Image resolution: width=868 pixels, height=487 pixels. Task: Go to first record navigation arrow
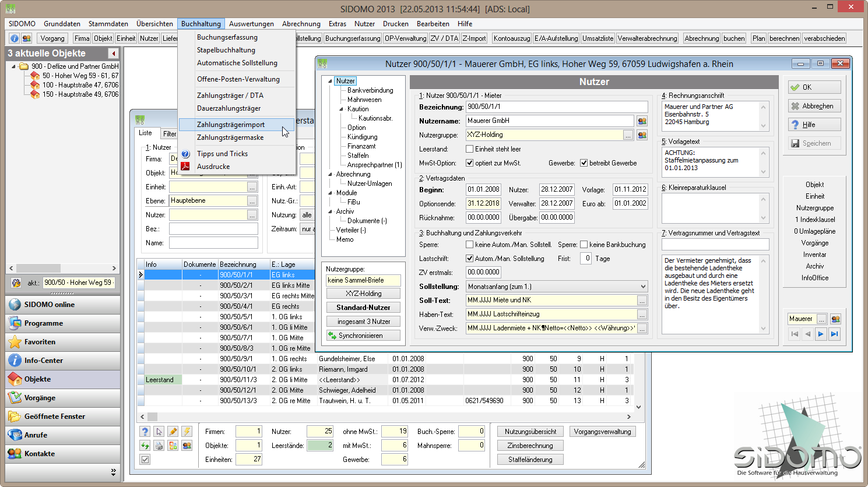[x=794, y=334]
